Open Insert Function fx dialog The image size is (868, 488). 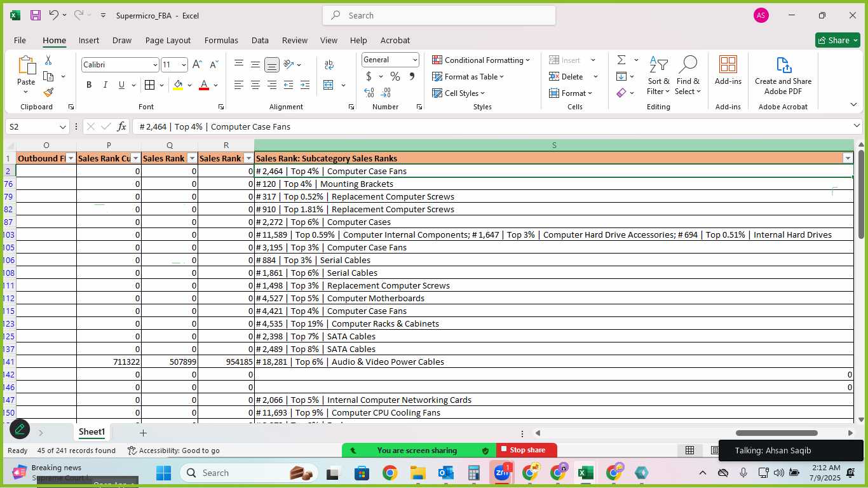click(x=121, y=126)
